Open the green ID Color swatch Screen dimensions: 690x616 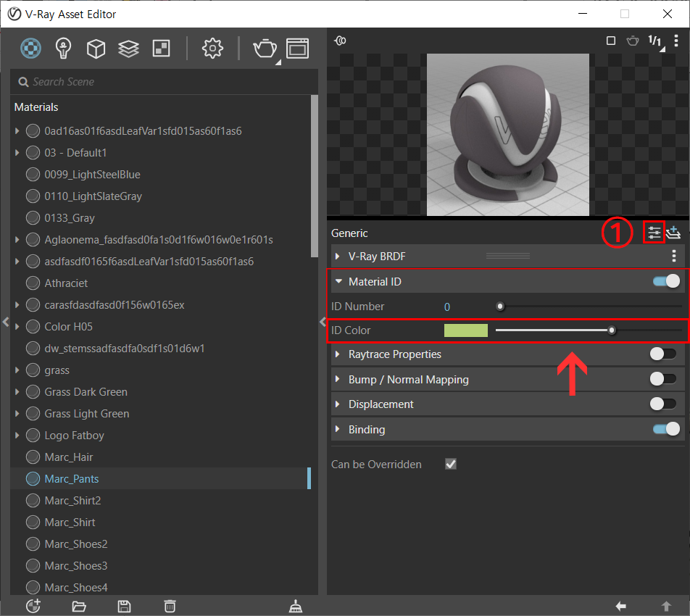click(466, 330)
